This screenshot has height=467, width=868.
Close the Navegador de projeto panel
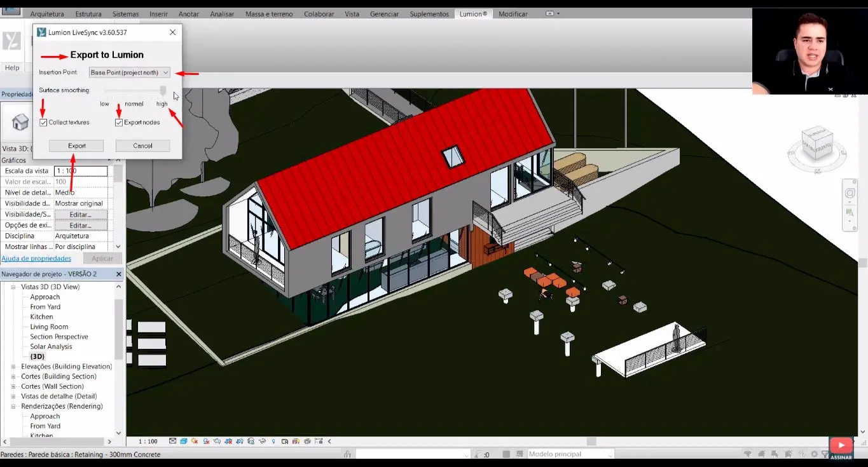pyautogui.click(x=118, y=274)
